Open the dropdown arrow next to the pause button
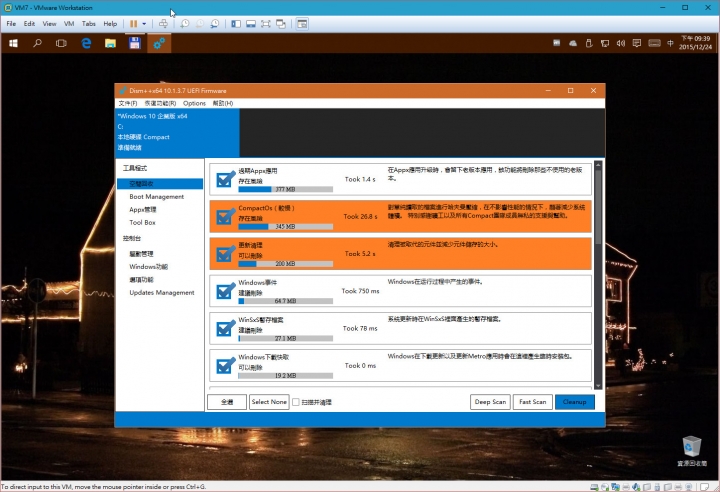This screenshot has height=492, width=720. (144, 24)
